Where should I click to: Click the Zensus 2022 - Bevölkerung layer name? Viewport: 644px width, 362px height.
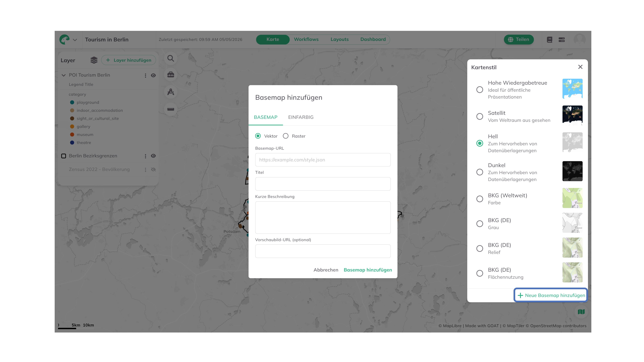coord(99,169)
